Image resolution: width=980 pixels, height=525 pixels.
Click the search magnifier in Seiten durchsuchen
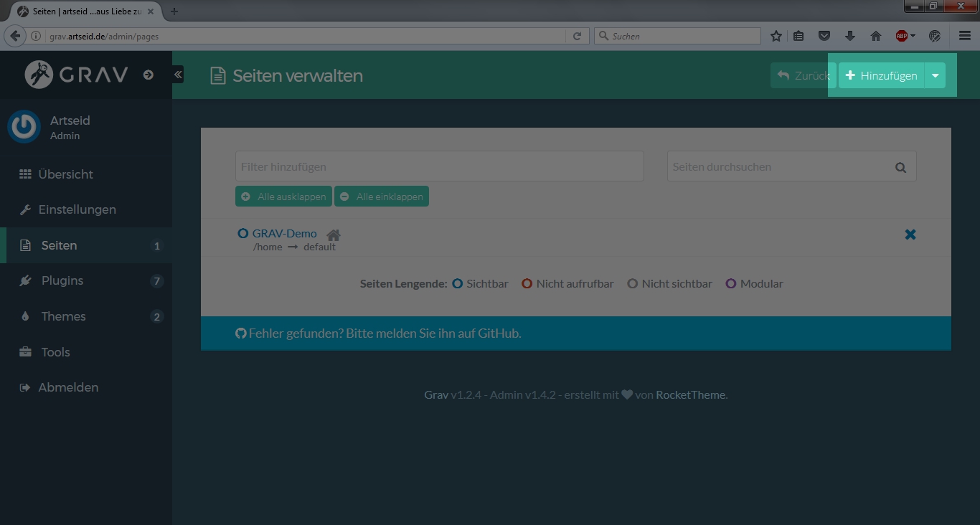[900, 167]
